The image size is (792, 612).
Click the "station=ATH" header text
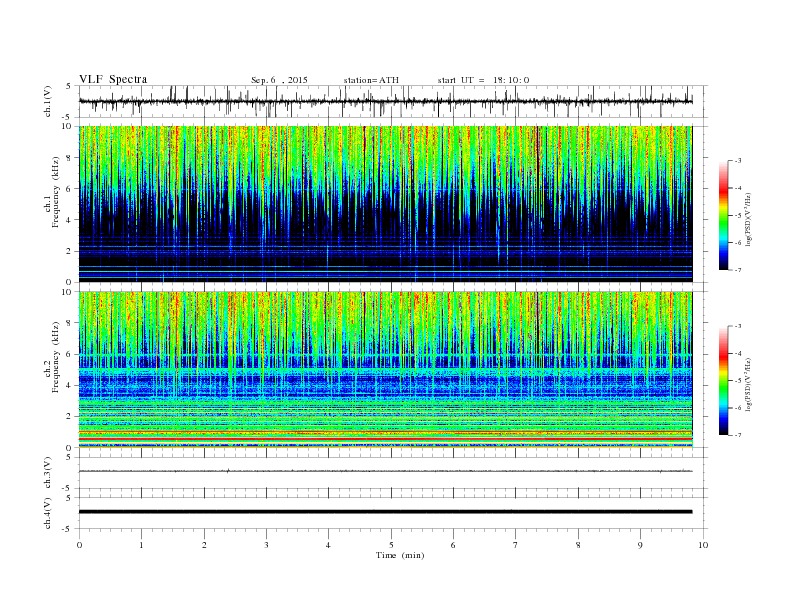click(371, 80)
